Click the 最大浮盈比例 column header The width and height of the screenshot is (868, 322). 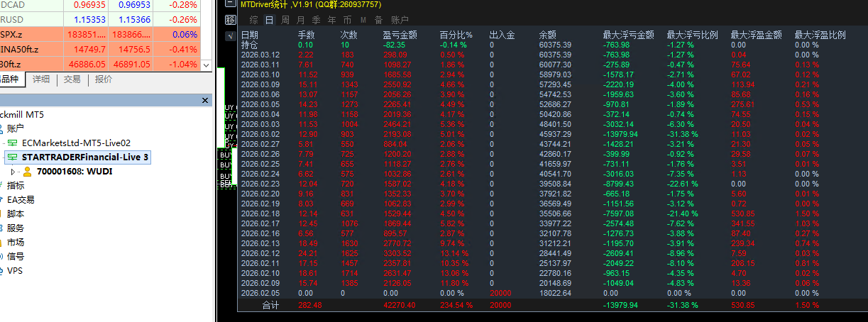pyautogui.click(x=820, y=35)
